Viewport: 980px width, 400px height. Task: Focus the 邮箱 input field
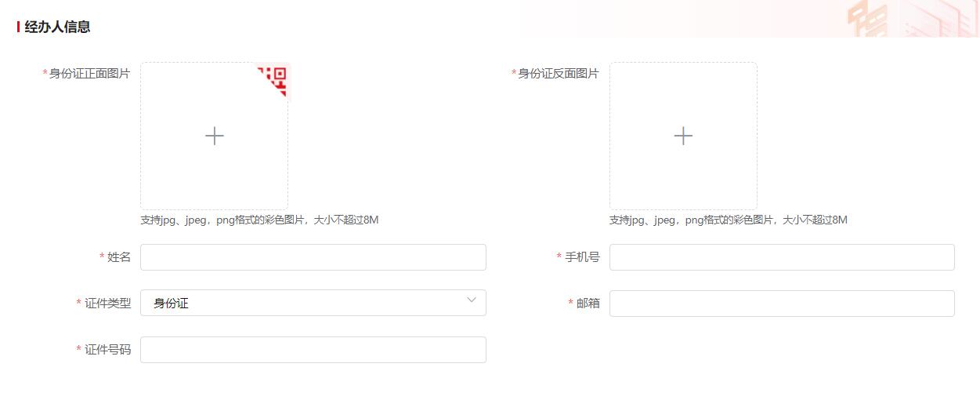tap(781, 304)
